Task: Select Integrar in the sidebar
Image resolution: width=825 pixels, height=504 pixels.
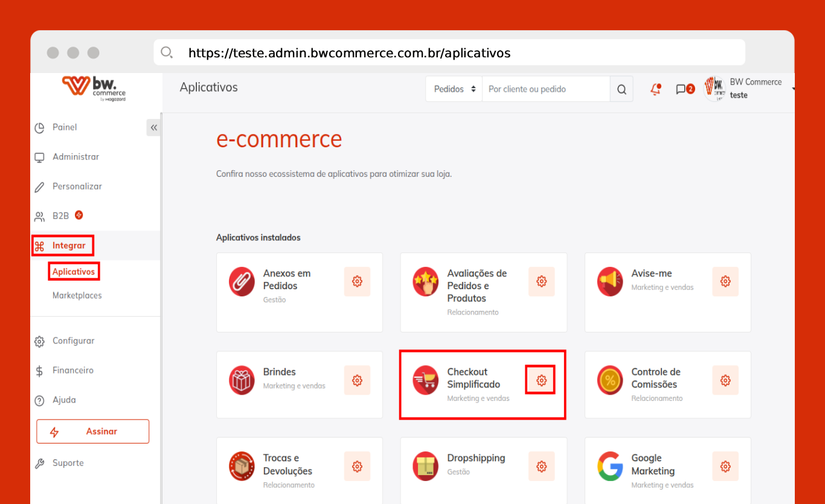Action: tap(68, 246)
